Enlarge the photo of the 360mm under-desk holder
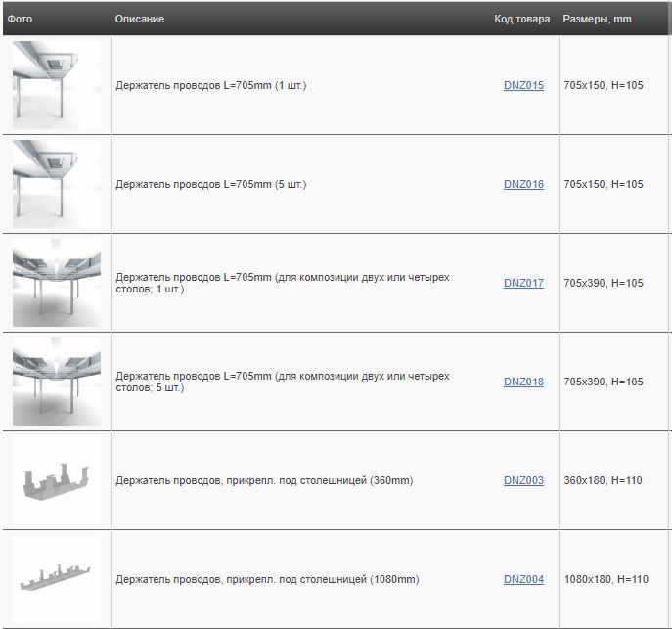The image size is (672, 629). pyautogui.click(x=57, y=480)
